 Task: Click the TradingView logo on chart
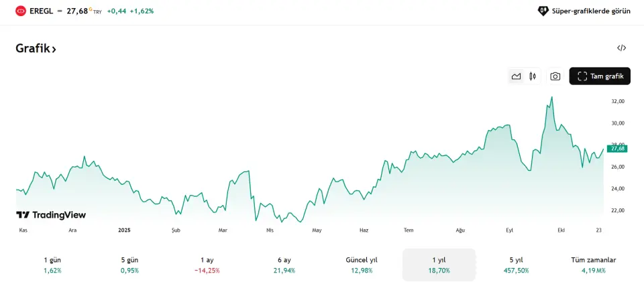coord(51,215)
